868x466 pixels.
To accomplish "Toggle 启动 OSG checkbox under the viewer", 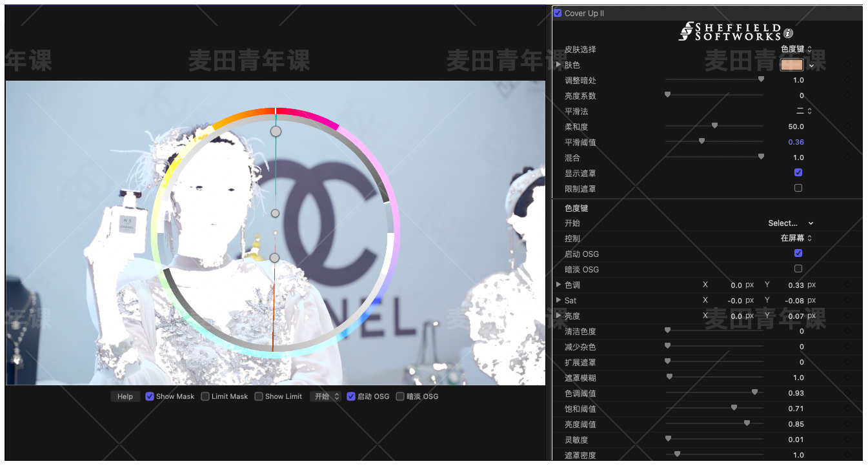I will 351,396.
